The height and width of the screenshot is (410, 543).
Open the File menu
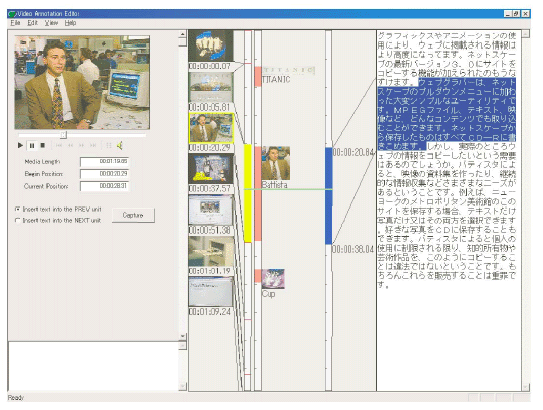(15, 23)
